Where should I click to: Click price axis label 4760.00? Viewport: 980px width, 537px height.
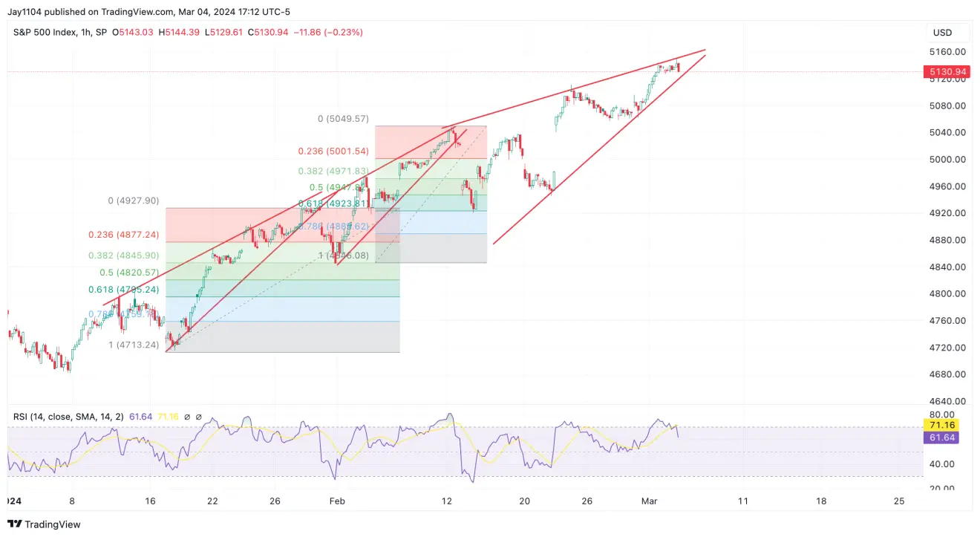coord(947,321)
